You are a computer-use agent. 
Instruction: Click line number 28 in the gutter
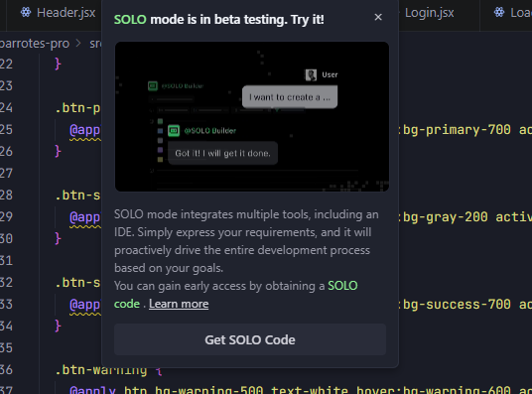click(x=6, y=196)
